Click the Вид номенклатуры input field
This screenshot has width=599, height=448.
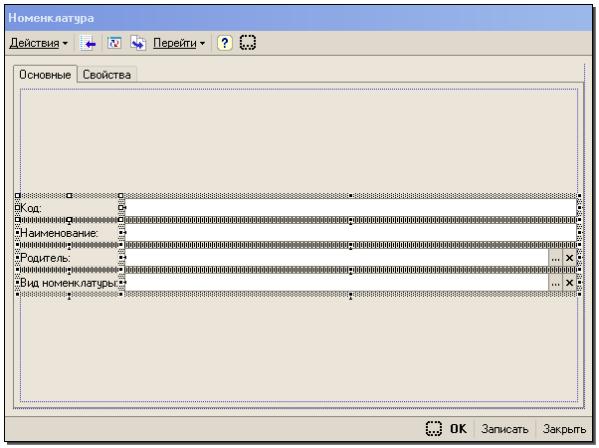point(336,283)
